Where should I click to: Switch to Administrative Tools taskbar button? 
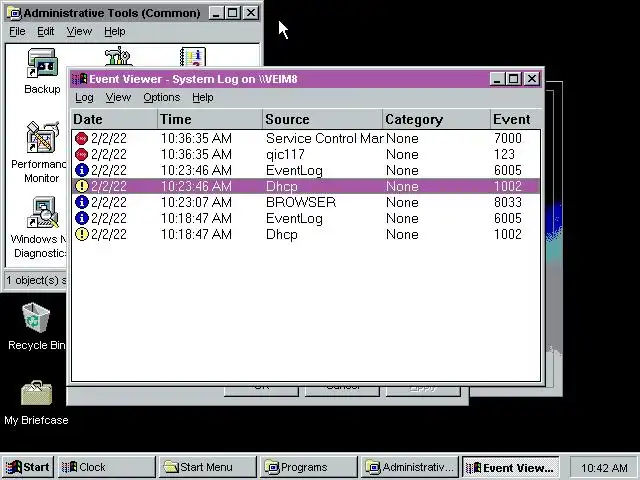tap(409, 467)
